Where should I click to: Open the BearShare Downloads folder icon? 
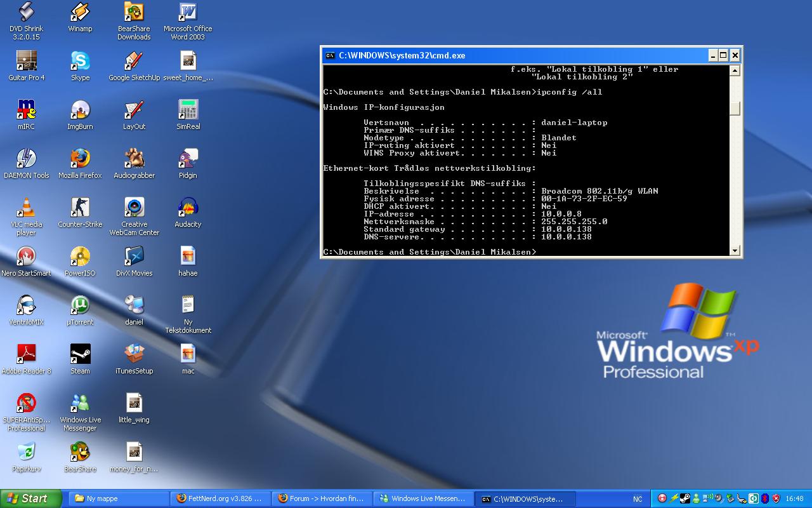pos(134,21)
